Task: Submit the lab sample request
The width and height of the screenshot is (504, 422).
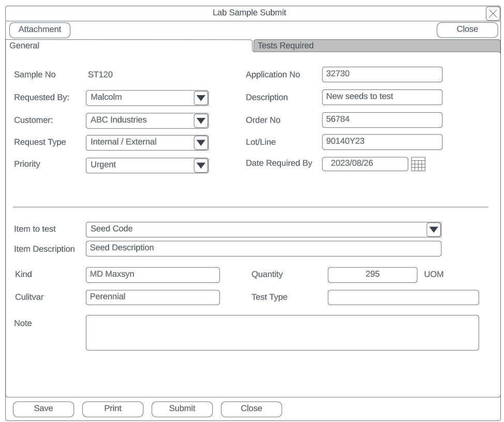Action: pyautogui.click(x=182, y=409)
